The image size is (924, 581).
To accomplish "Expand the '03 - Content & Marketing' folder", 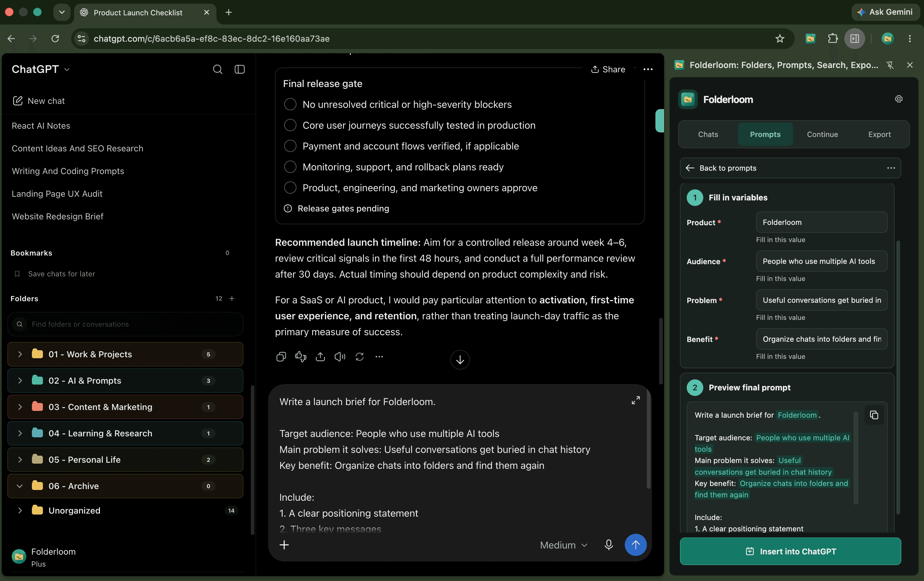I will click(20, 407).
